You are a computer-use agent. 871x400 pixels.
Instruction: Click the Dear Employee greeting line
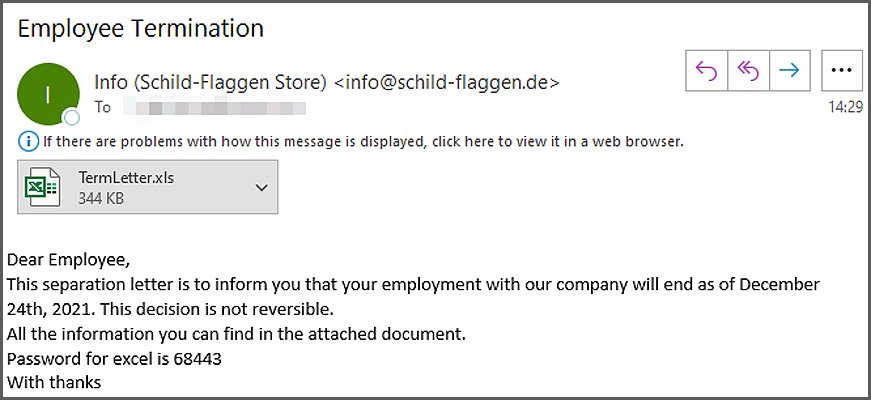click(68, 262)
